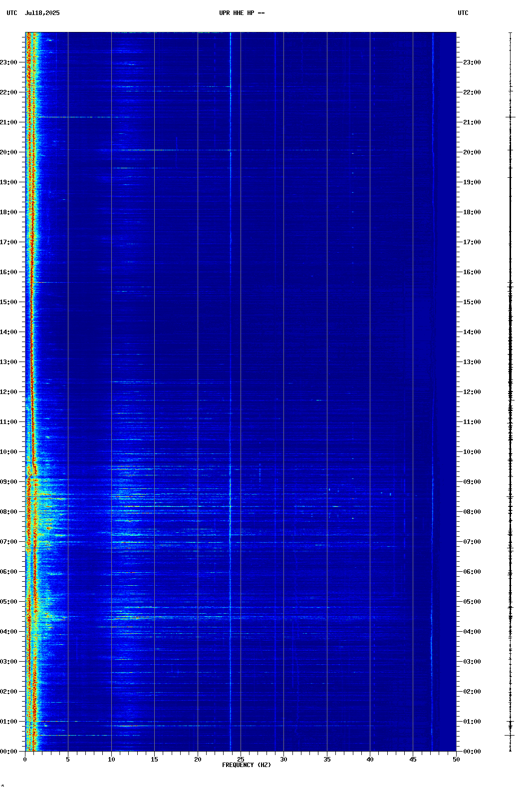
Task: Click the right-axis 03:00 time label
Action: (472, 662)
